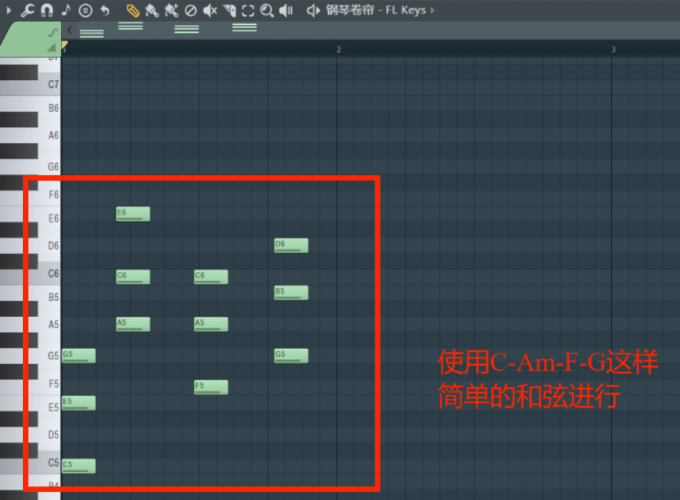
Task: Click the note stamp icon
Action: tap(66, 10)
